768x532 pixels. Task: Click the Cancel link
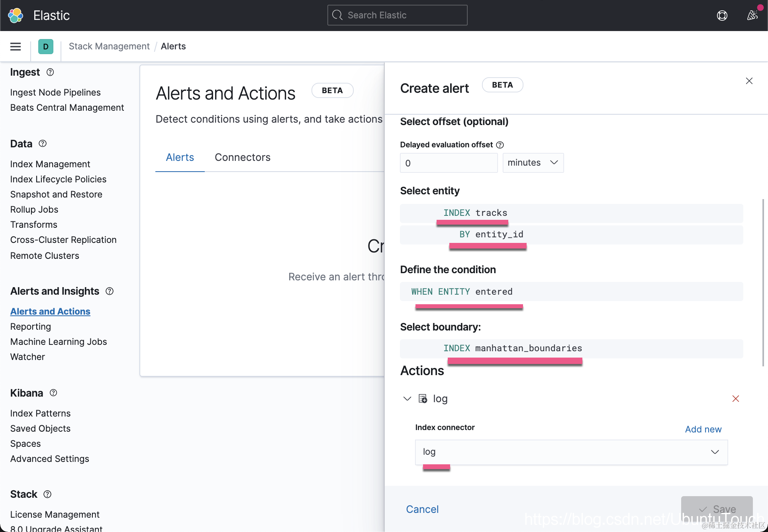coord(422,509)
